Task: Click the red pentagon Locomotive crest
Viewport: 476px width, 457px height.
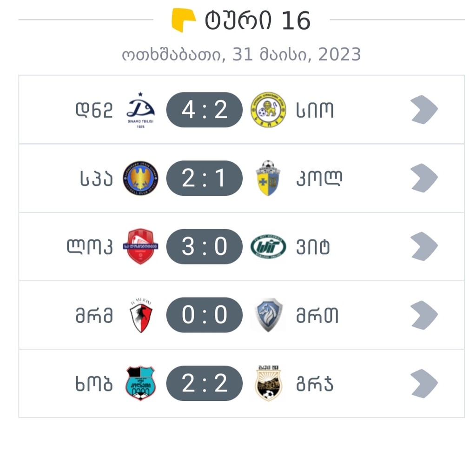Action: click(140, 246)
